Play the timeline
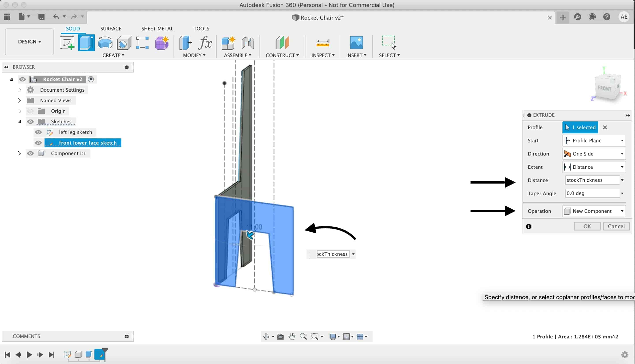The image size is (635, 364). [29, 355]
